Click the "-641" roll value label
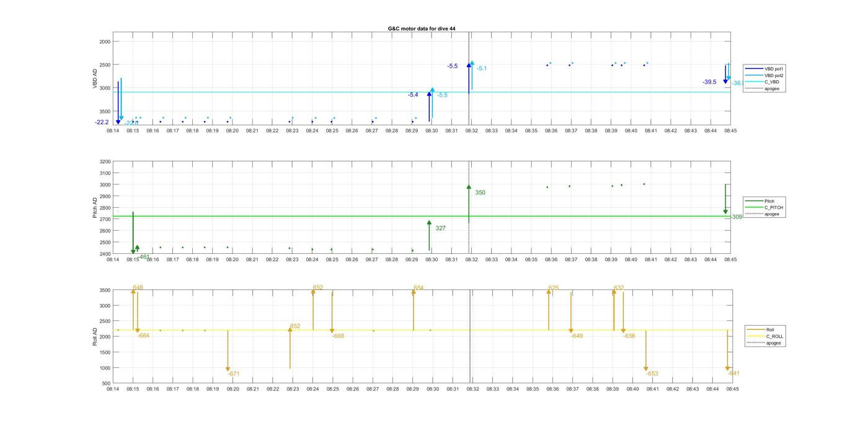Image resolution: width=868 pixels, height=430 pixels. pyautogui.click(x=733, y=374)
